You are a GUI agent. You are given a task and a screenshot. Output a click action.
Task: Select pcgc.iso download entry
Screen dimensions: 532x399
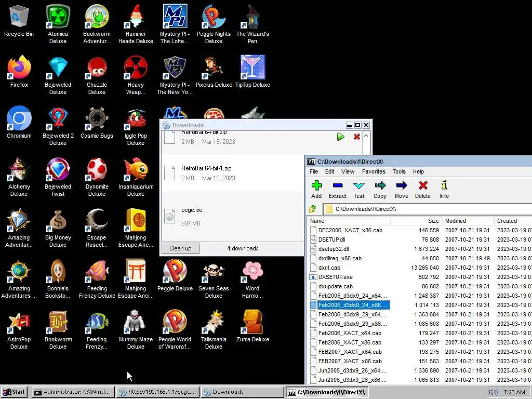[232, 217]
